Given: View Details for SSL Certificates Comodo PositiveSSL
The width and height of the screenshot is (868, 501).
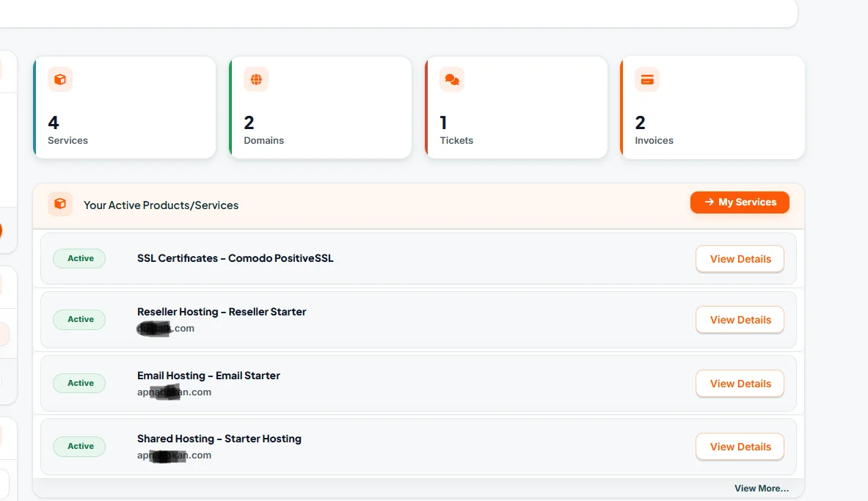Looking at the screenshot, I should (740, 259).
